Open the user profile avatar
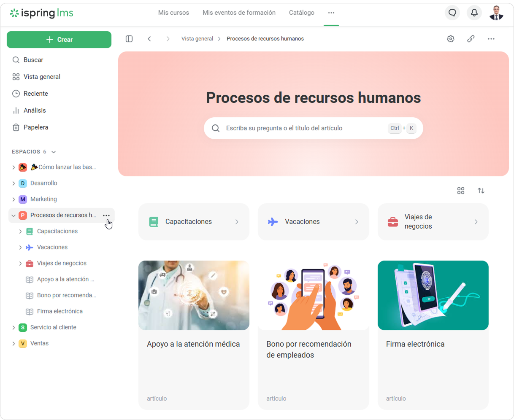 tap(496, 13)
